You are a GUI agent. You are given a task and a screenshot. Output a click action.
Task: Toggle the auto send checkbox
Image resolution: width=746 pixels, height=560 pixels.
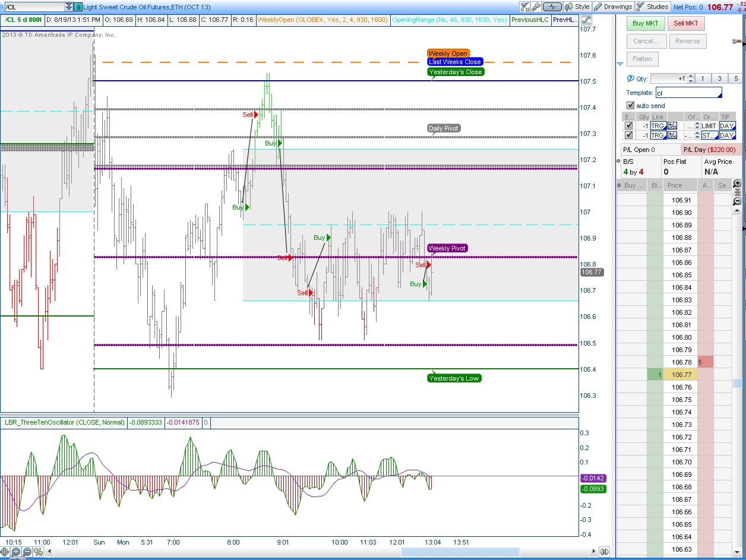tap(631, 106)
